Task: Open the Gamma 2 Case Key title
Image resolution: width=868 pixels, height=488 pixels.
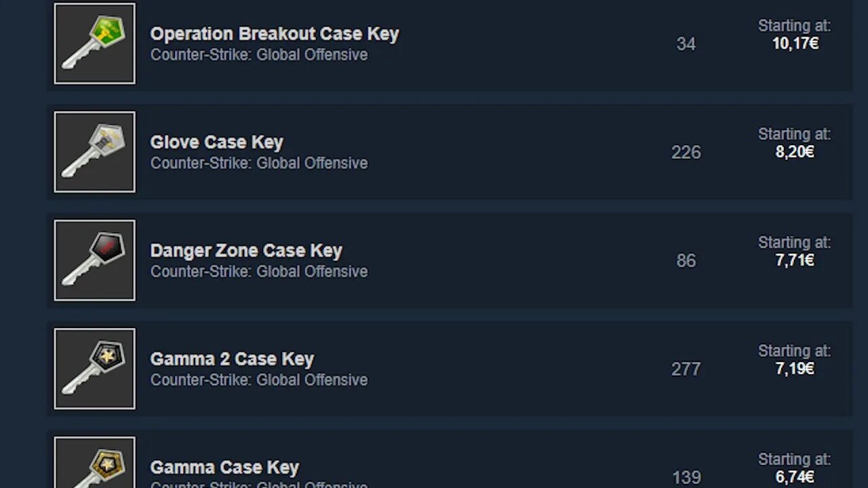Action: (x=232, y=359)
